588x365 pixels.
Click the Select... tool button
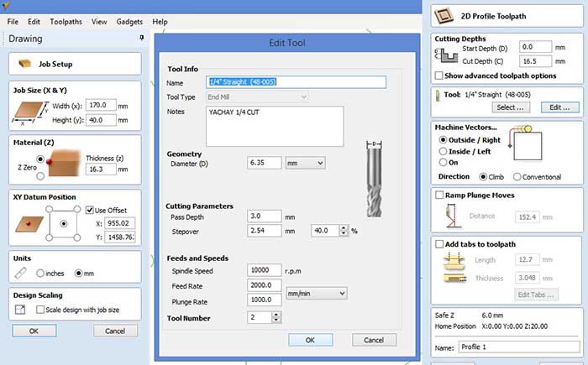pyautogui.click(x=511, y=107)
